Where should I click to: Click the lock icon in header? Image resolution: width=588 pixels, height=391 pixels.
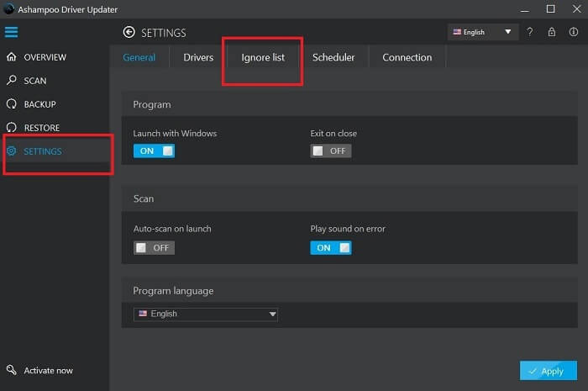(552, 32)
